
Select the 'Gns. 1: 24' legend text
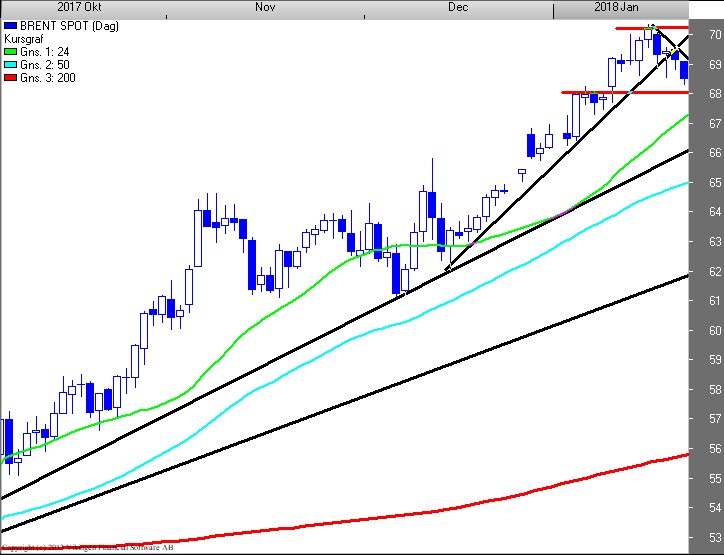[45, 52]
